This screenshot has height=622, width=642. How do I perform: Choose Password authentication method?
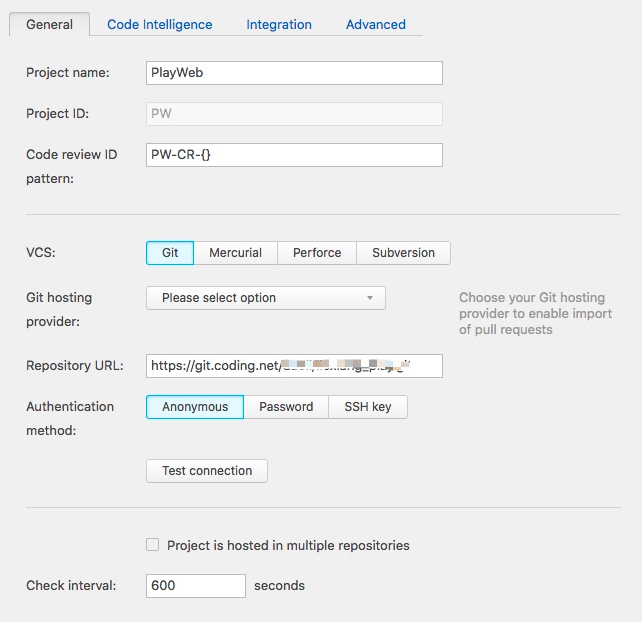pos(286,407)
